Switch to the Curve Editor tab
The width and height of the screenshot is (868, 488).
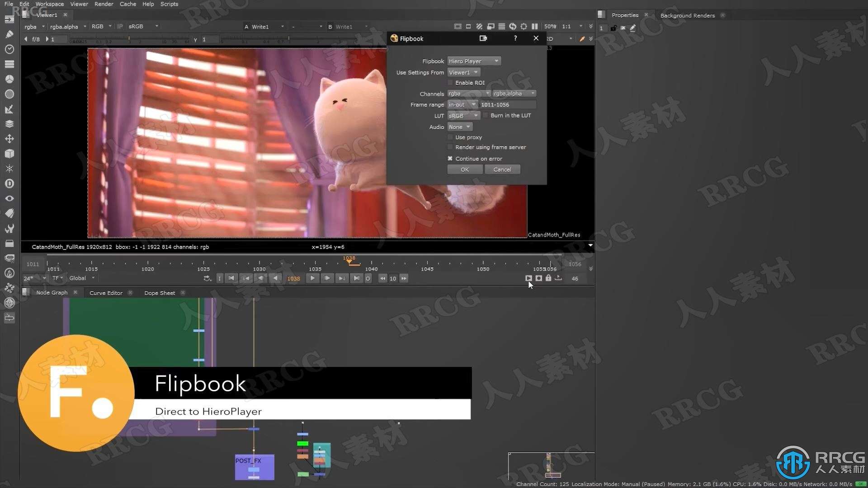click(106, 293)
